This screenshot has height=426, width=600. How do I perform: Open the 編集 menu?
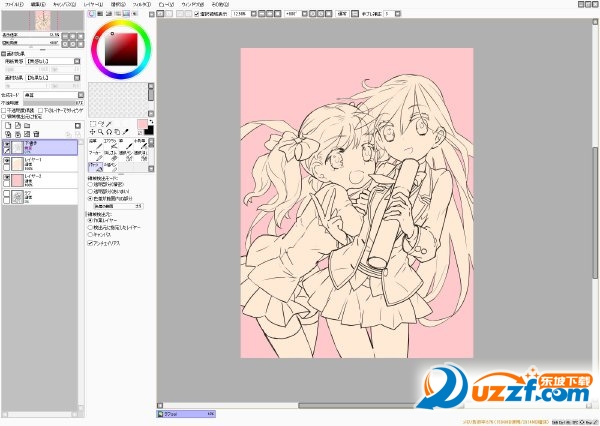[x=38, y=5]
